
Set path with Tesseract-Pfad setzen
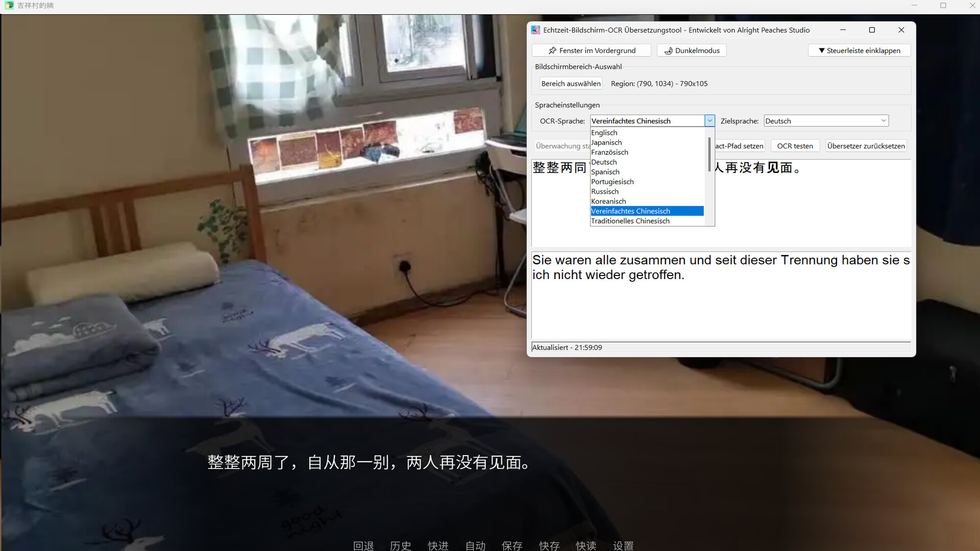[740, 145]
